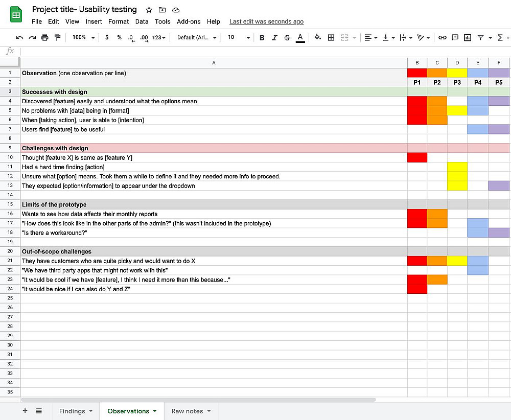This screenshot has width=511, height=420.
Task: Open the Insert menu
Action: (94, 21)
